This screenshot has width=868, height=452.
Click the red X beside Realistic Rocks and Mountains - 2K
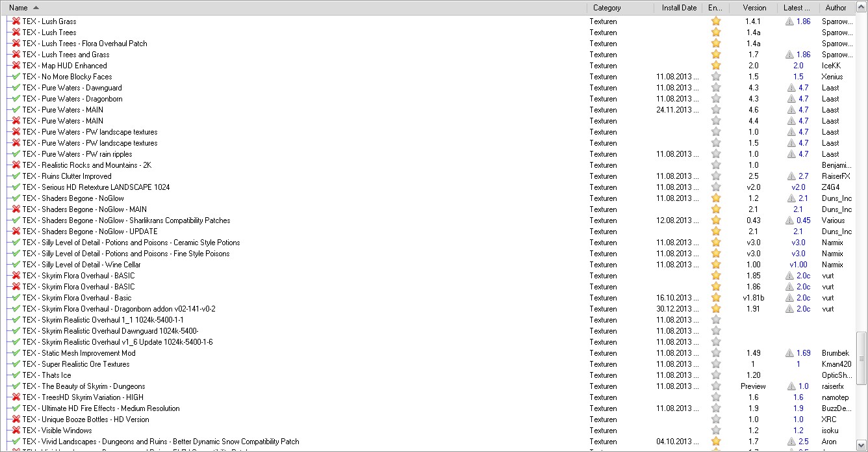pos(16,165)
